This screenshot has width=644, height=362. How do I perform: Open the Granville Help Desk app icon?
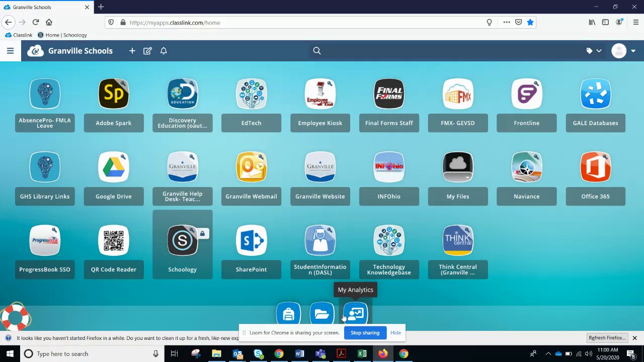tap(183, 167)
